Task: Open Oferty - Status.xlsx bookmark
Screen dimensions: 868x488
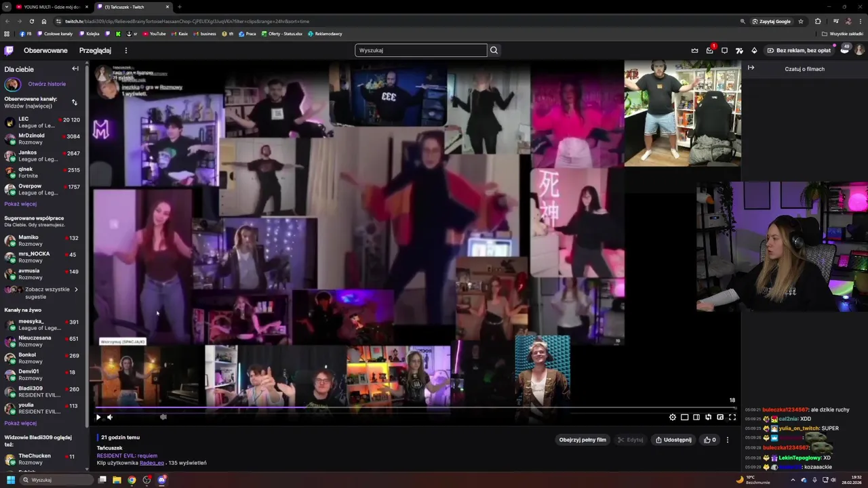Action: tap(282, 34)
